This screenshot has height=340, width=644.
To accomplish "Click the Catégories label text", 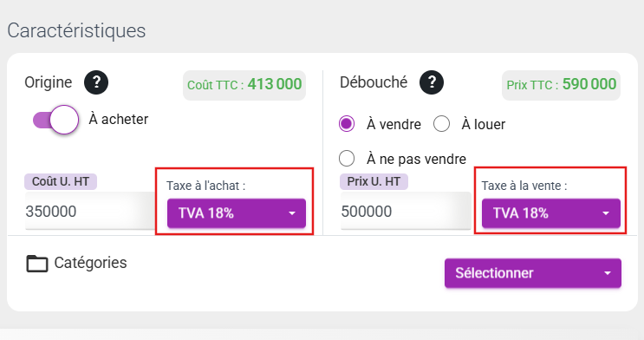I will [x=90, y=263].
